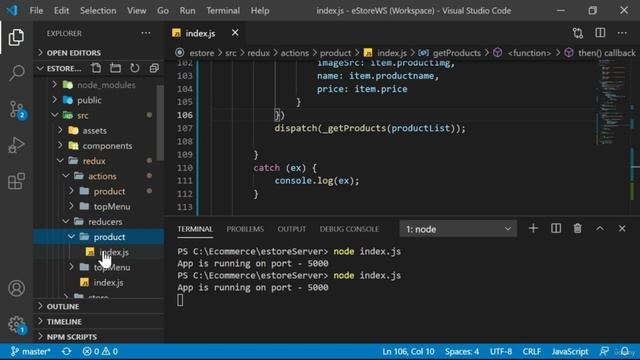Expand the NPM Scripts section
This screenshot has width=640, height=360.
[71, 337]
